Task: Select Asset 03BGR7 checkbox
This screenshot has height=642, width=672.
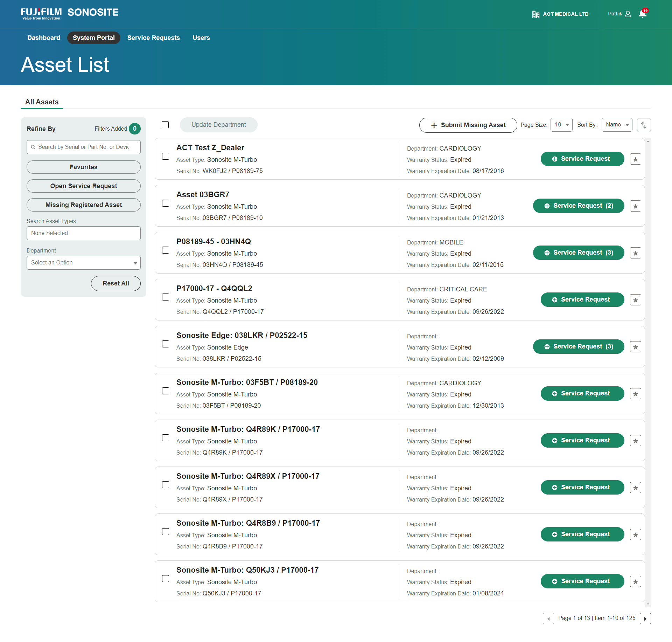Action: 166,203
